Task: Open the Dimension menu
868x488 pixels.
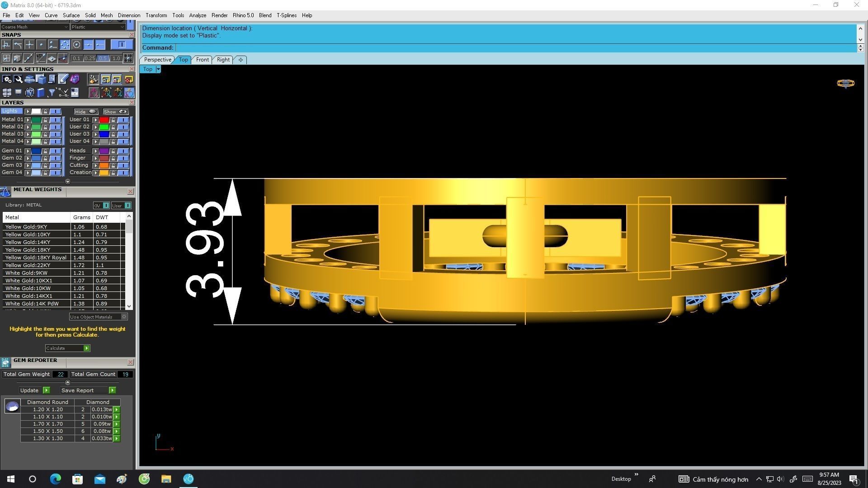Action: tap(129, 15)
